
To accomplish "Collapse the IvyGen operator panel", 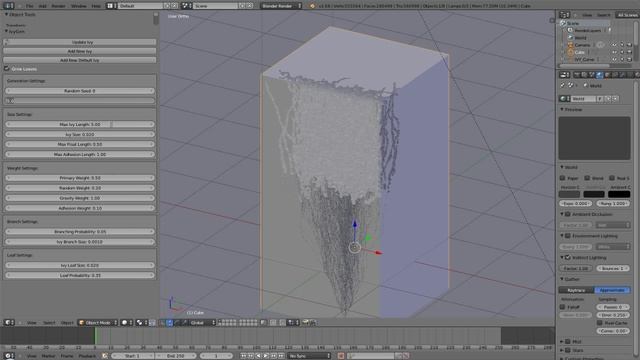I will 7,31.
